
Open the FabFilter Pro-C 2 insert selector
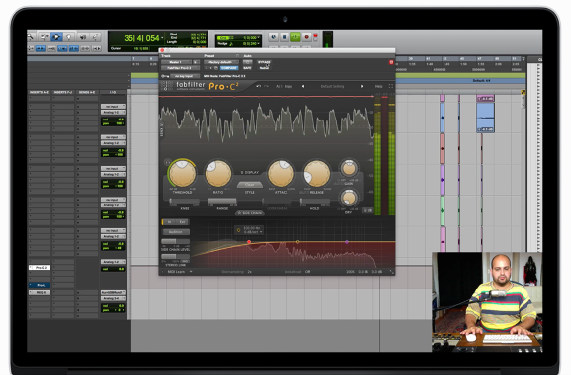180,68
